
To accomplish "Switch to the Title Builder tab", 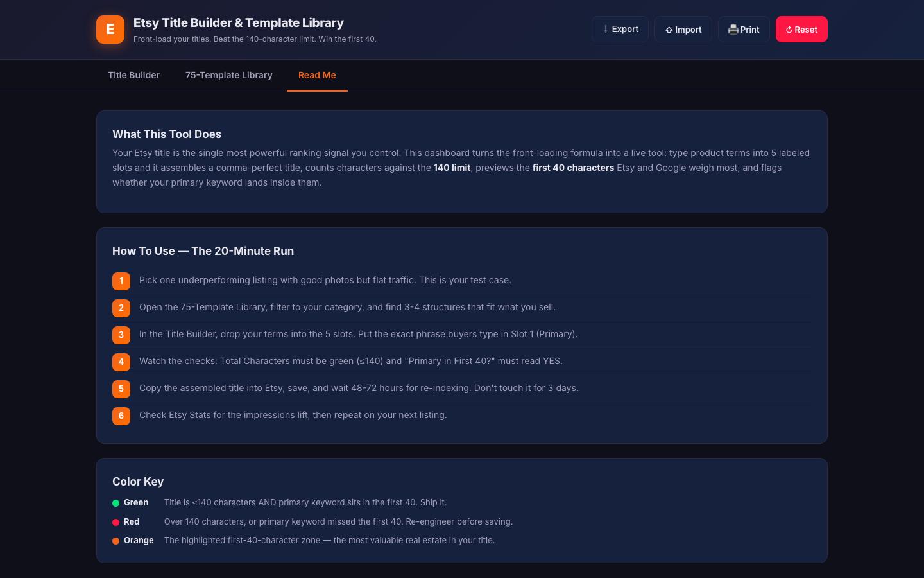I will (x=133, y=75).
